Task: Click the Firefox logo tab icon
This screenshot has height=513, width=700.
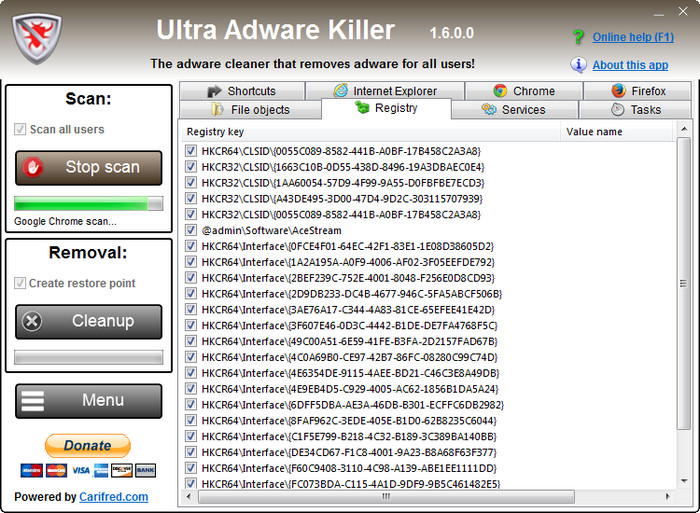Action: coord(618,91)
